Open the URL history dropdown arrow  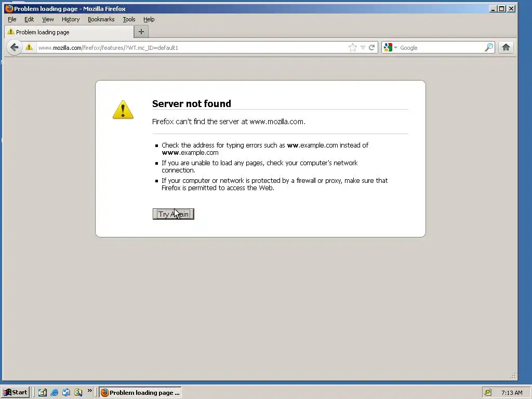tap(363, 47)
